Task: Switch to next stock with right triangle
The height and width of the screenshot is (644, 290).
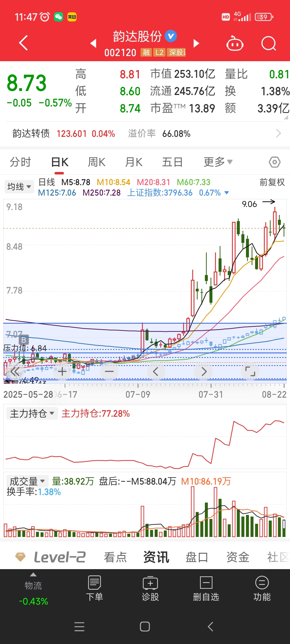Action: pos(196,43)
